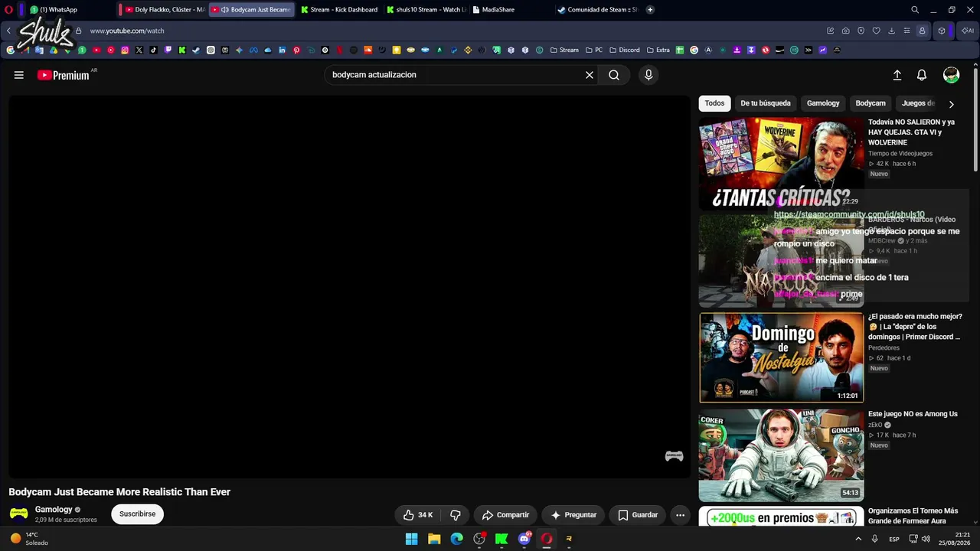The height and width of the screenshot is (551, 980).
Task: Select the Gamology filter chip
Action: [x=823, y=103]
